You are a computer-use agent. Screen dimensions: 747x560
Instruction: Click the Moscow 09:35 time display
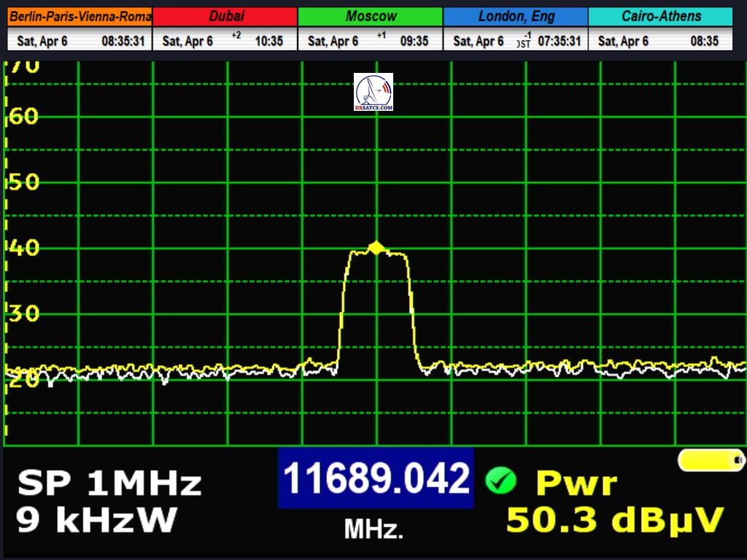(414, 42)
